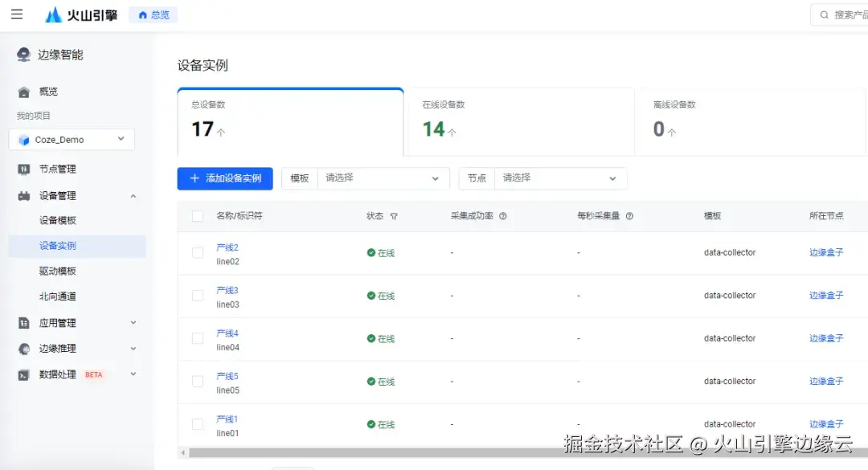Click the 添加设备实例 button
868x470 pixels.
[x=224, y=178]
